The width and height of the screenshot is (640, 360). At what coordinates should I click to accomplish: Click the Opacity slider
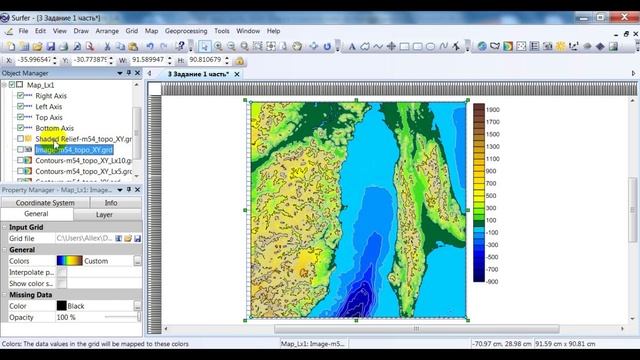(x=122, y=317)
